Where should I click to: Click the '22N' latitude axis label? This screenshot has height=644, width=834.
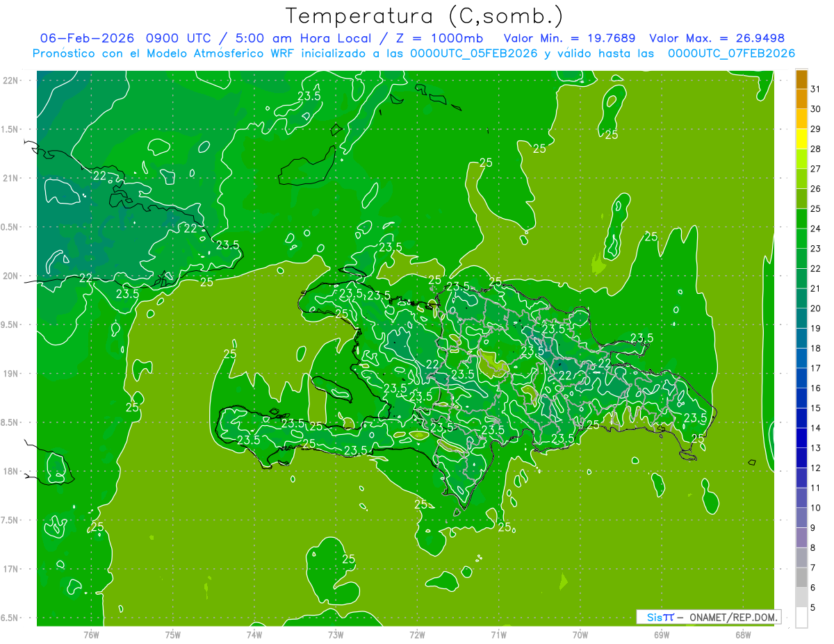[10, 81]
